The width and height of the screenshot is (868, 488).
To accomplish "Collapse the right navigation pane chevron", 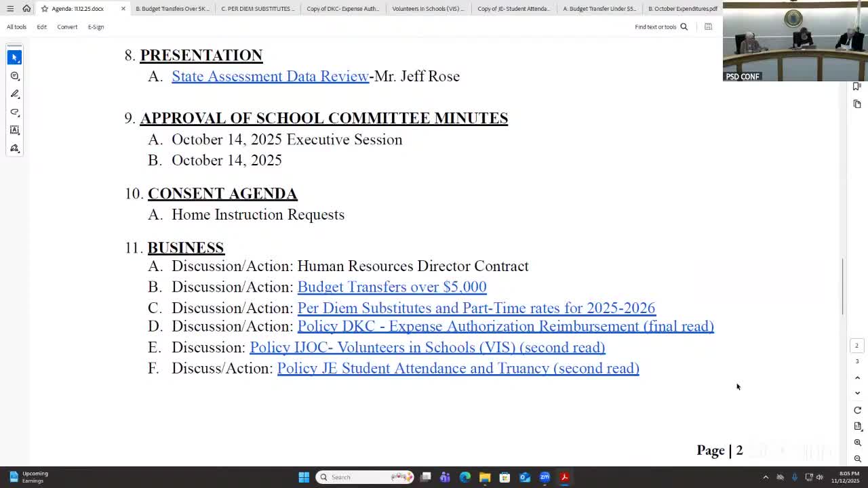I will pyautogui.click(x=857, y=392).
